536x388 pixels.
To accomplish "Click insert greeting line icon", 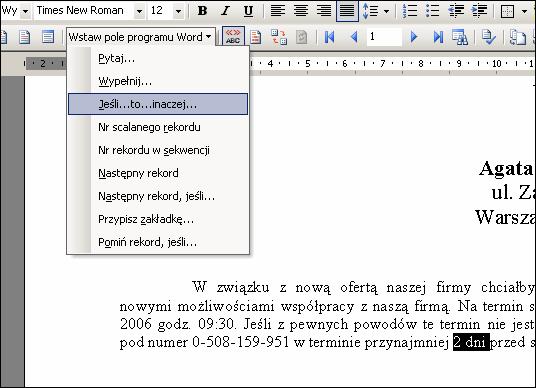I will [x=48, y=37].
